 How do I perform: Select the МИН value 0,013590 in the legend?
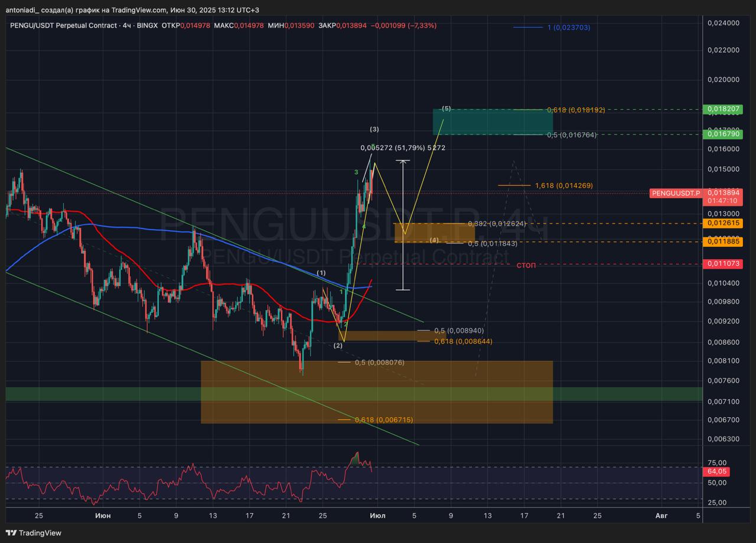299,25
